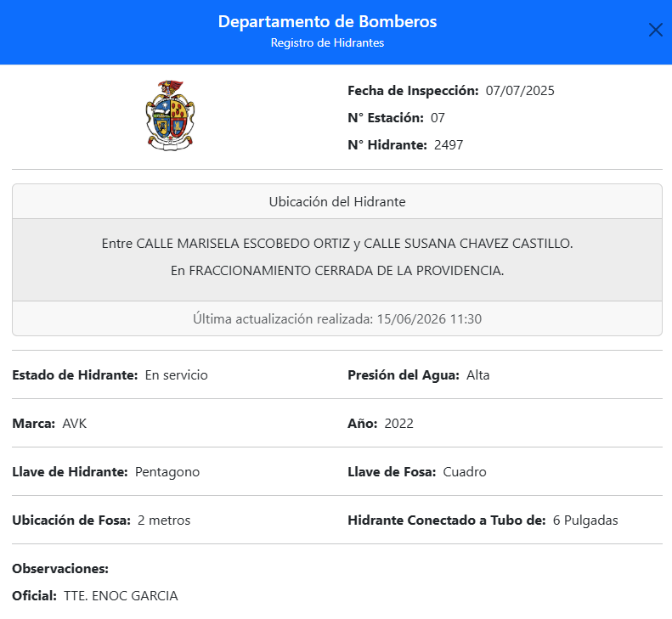The height and width of the screenshot is (619, 672).
Task: Click the Ubicación de Fosa 2 metros value
Action: click(x=164, y=521)
